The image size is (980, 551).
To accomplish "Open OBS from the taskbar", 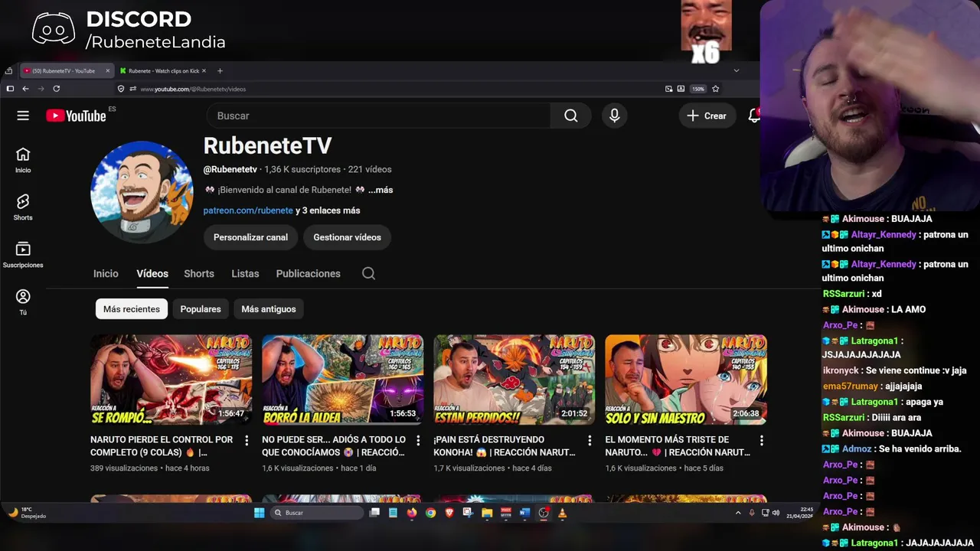I will coord(544,513).
